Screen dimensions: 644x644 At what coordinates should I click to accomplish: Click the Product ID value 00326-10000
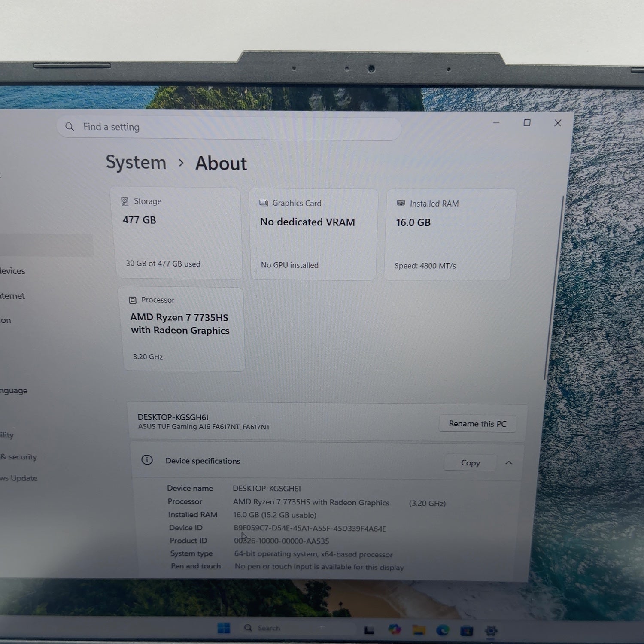click(x=282, y=541)
